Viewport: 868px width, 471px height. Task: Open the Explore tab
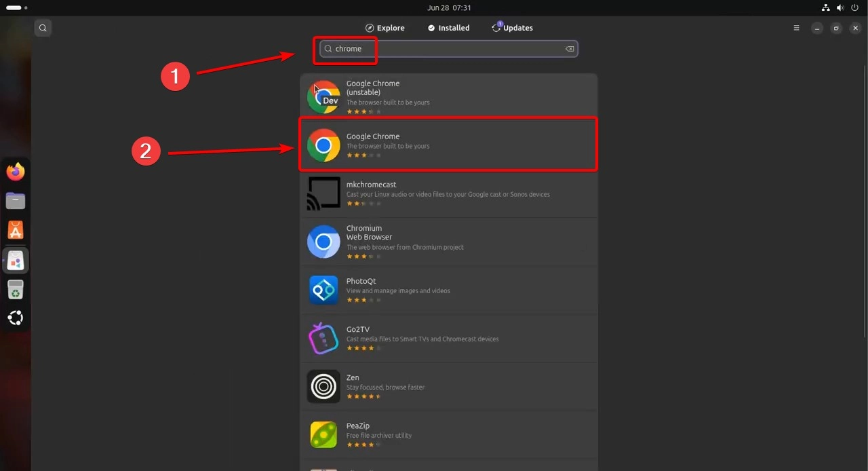tap(384, 28)
